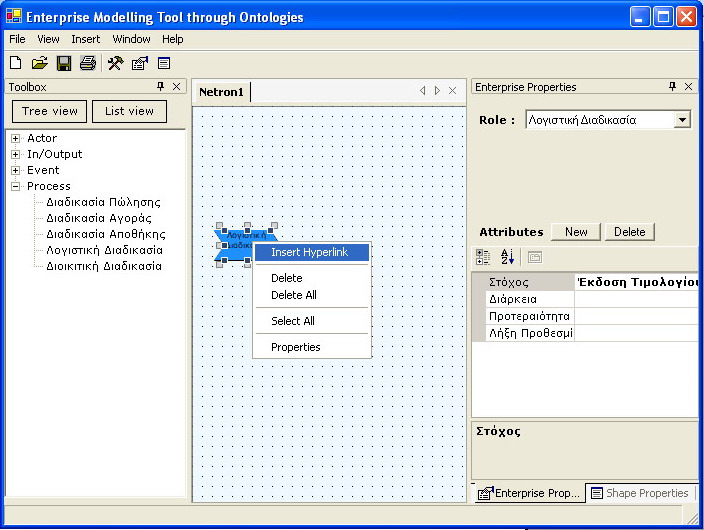Image resolution: width=704 pixels, height=530 pixels.
Task: Open the Role dropdown list
Action: [682, 120]
